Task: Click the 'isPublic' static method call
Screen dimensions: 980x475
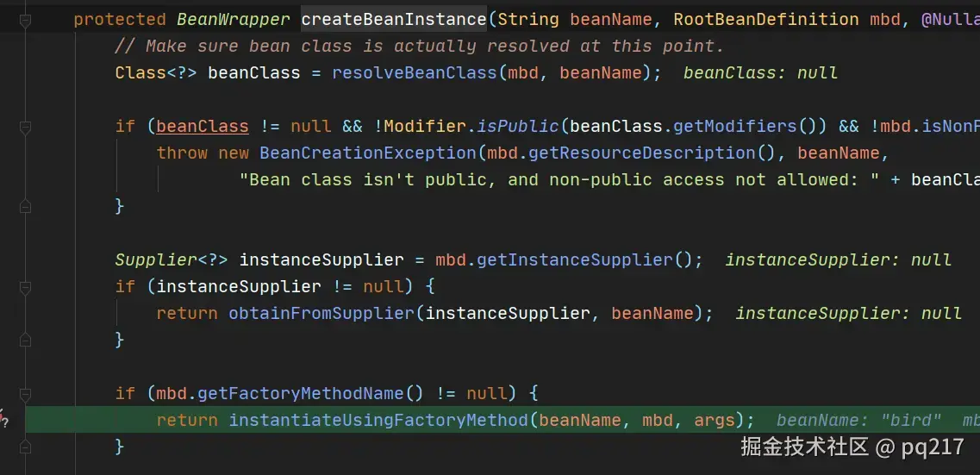Action: click(x=518, y=127)
